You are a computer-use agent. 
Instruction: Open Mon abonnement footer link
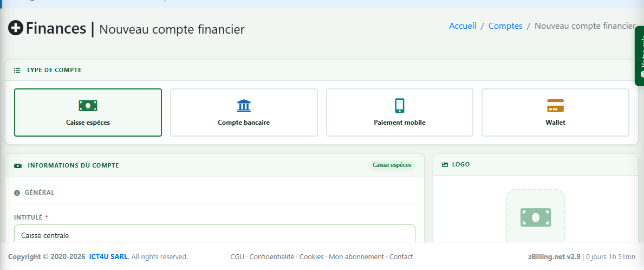pyautogui.click(x=356, y=257)
